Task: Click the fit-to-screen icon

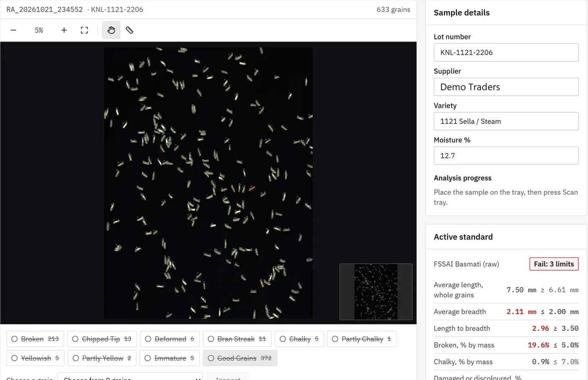Action: click(x=84, y=30)
